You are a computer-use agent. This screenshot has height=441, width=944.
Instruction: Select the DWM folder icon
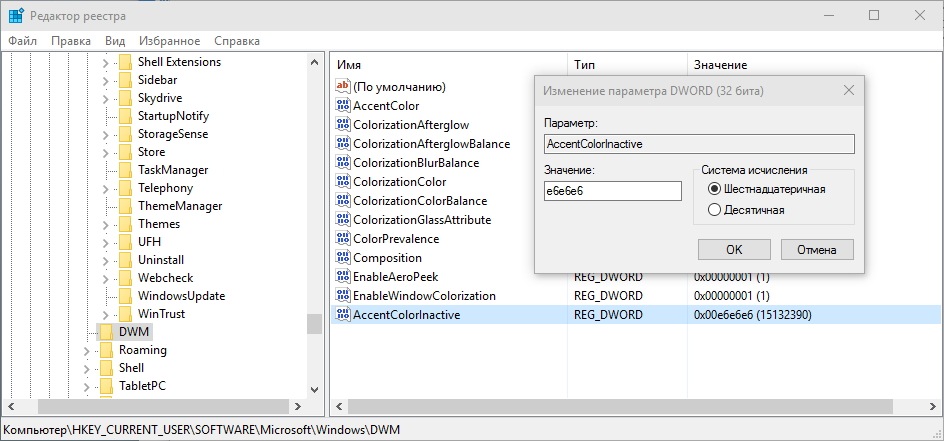point(106,332)
